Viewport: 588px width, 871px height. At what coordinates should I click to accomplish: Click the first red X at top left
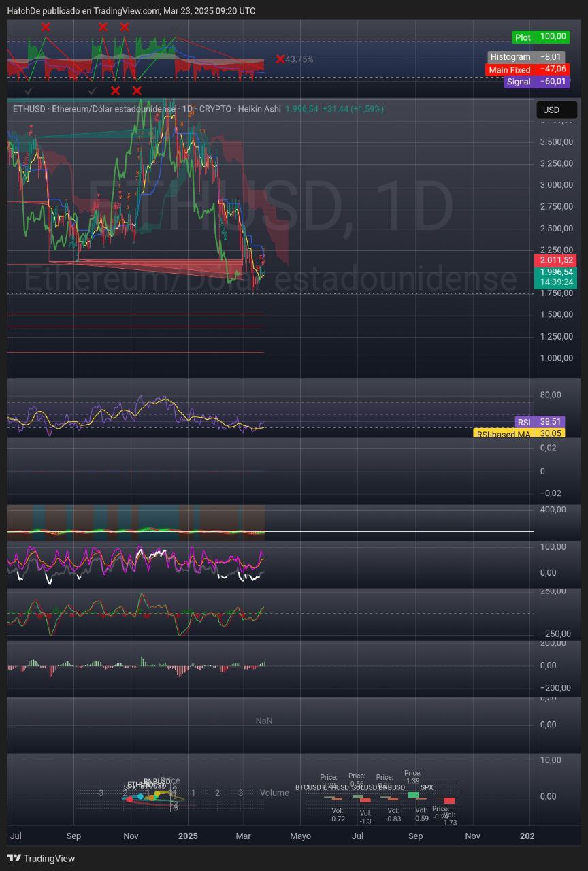[46, 27]
